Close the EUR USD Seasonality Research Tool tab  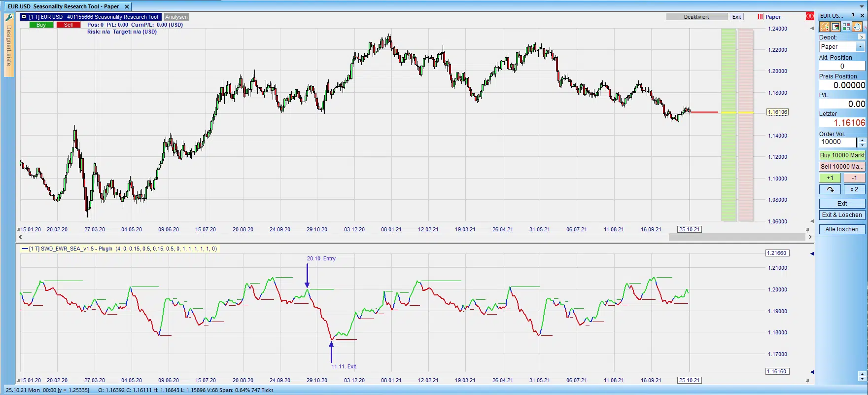coord(127,6)
